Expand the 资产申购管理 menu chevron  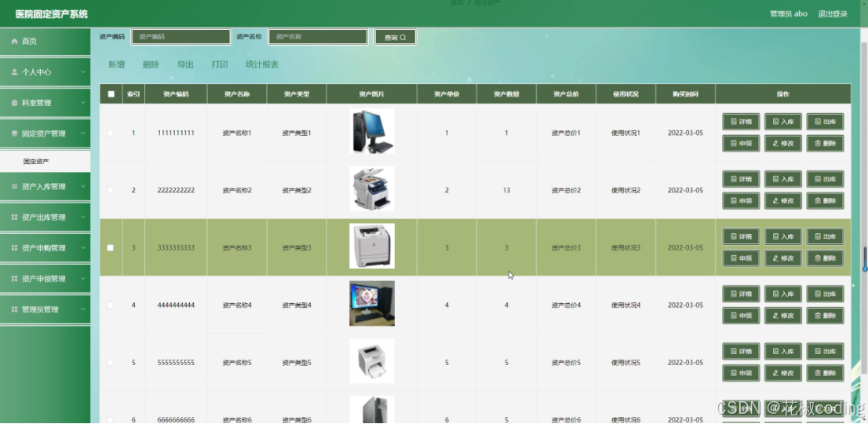pos(83,248)
